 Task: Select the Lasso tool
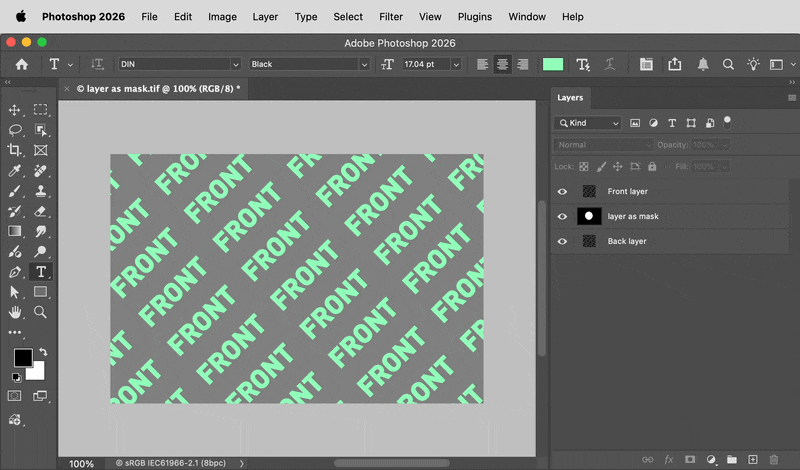(15, 130)
